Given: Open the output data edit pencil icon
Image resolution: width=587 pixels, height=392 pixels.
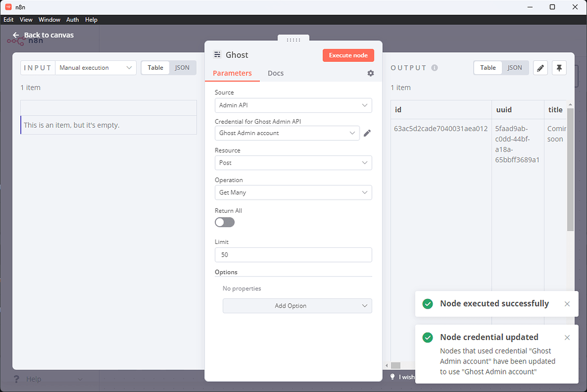Looking at the screenshot, I should tap(540, 68).
